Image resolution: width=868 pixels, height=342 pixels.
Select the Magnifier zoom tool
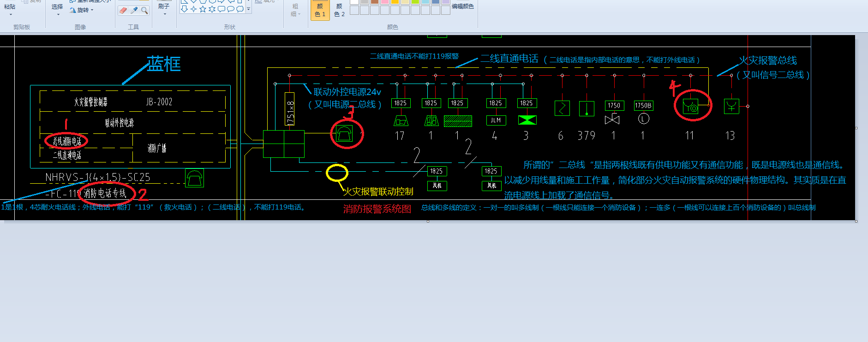(144, 10)
